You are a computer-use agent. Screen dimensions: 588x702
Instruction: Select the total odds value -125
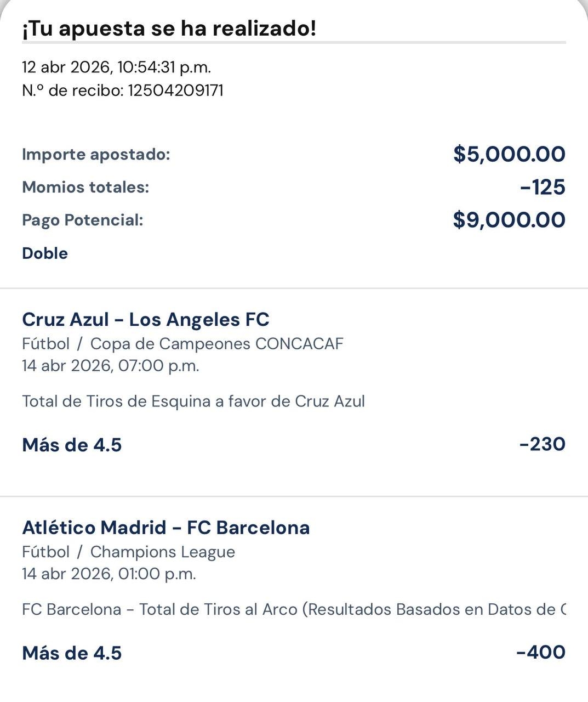coord(543,188)
